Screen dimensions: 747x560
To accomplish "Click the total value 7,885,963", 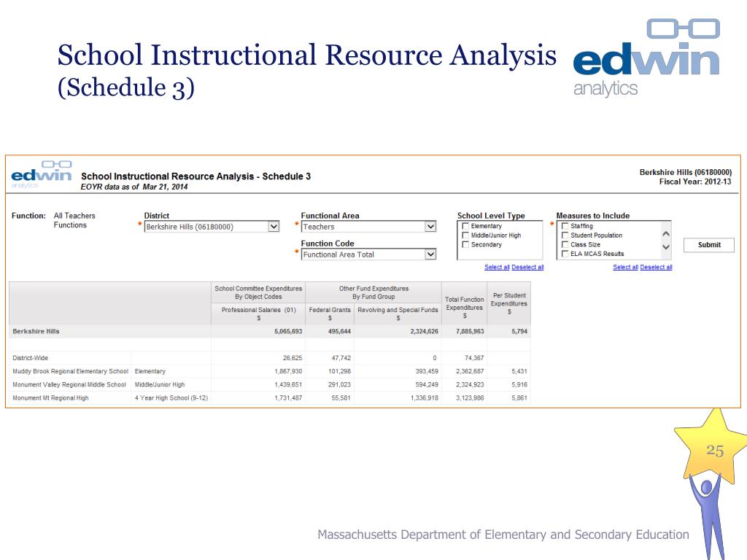I will [x=470, y=332].
